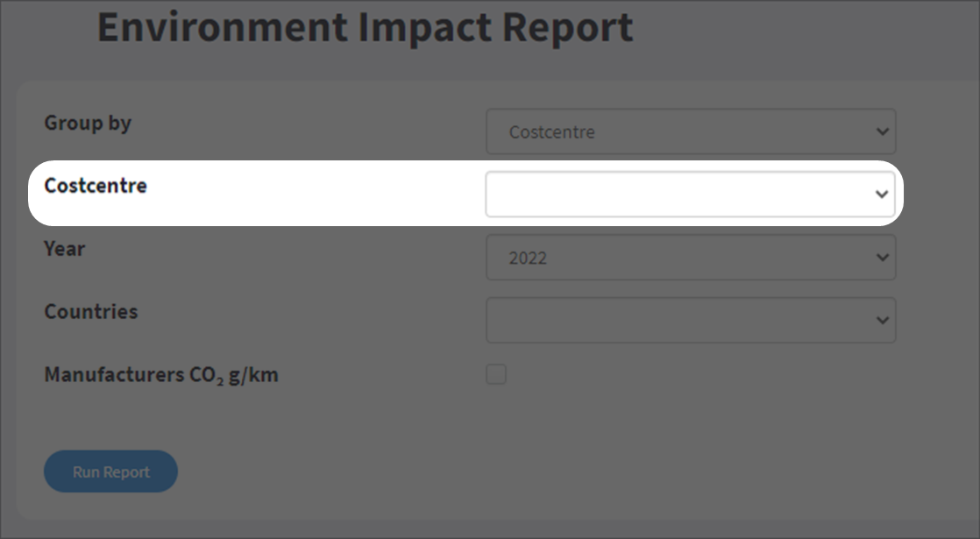980x539 pixels.
Task: Click the Year label
Action: click(x=64, y=249)
